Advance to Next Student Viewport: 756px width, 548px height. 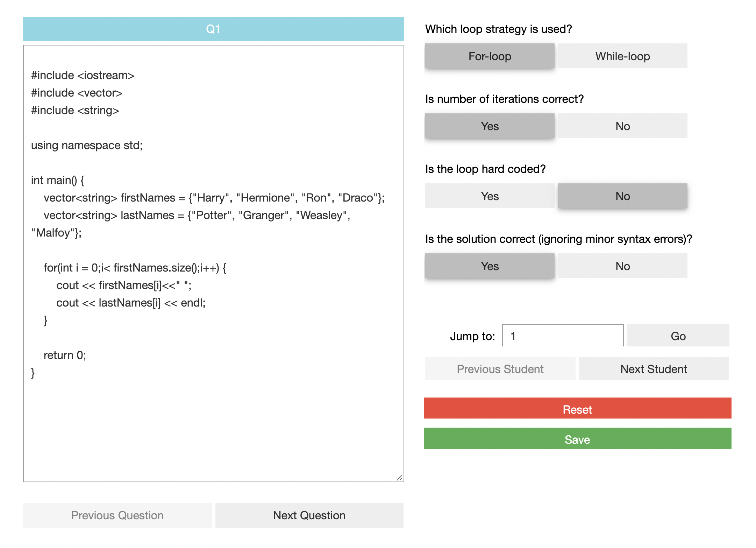click(x=654, y=369)
